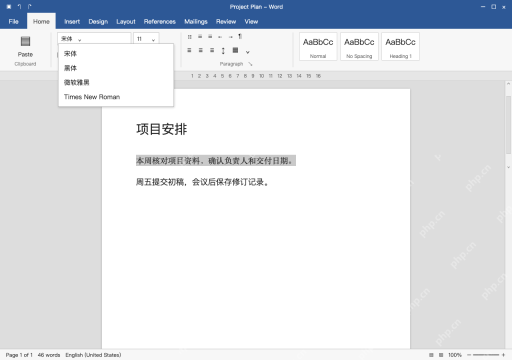Apply a bulleted list to the paragraph

pyautogui.click(x=189, y=37)
